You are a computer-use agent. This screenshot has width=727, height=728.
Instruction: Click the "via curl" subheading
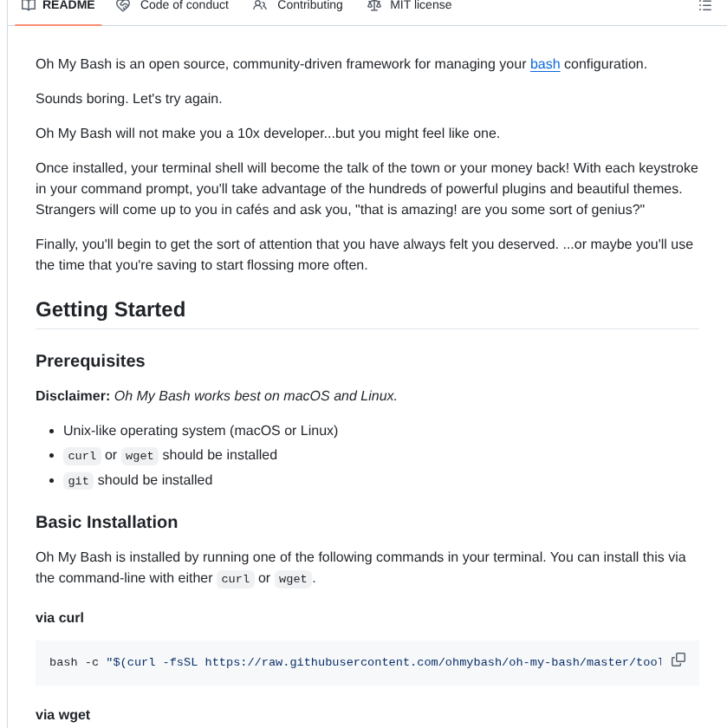[x=60, y=618]
